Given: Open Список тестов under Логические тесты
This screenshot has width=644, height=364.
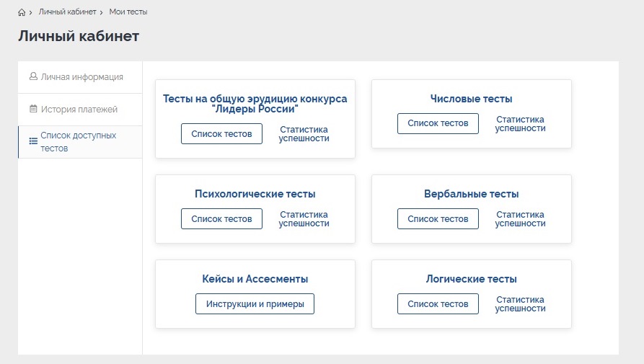Looking at the screenshot, I should (x=438, y=304).
